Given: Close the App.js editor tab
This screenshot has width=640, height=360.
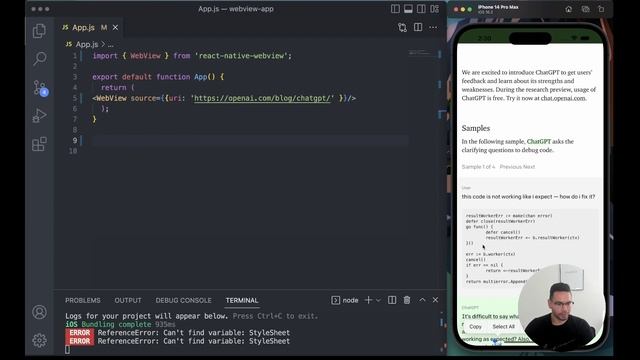Looking at the screenshot, I should point(116,27).
